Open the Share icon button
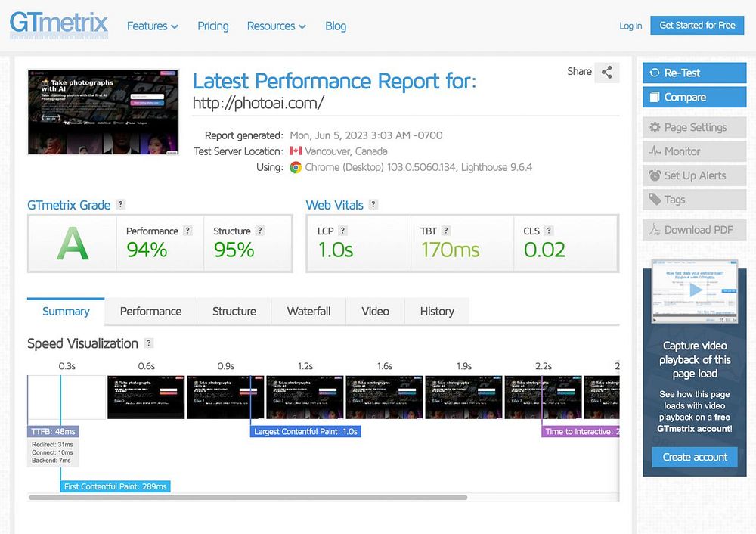Image resolution: width=756 pixels, height=534 pixels. click(606, 73)
